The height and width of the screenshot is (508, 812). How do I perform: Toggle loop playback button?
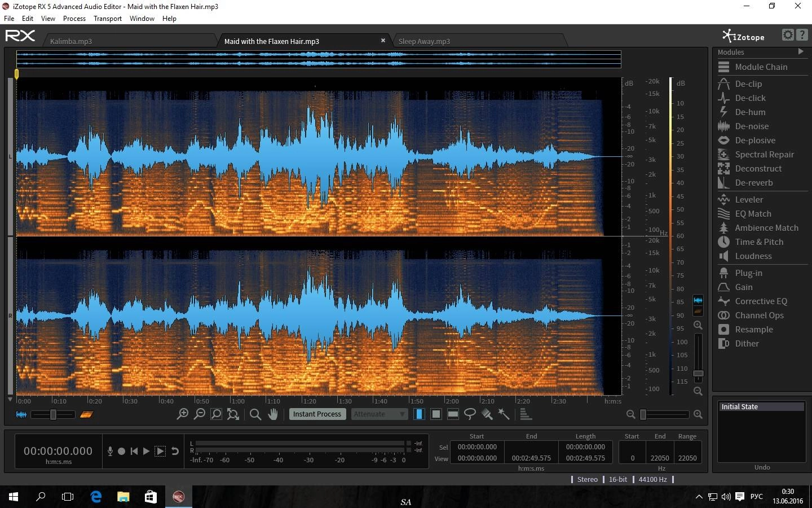pos(175,451)
